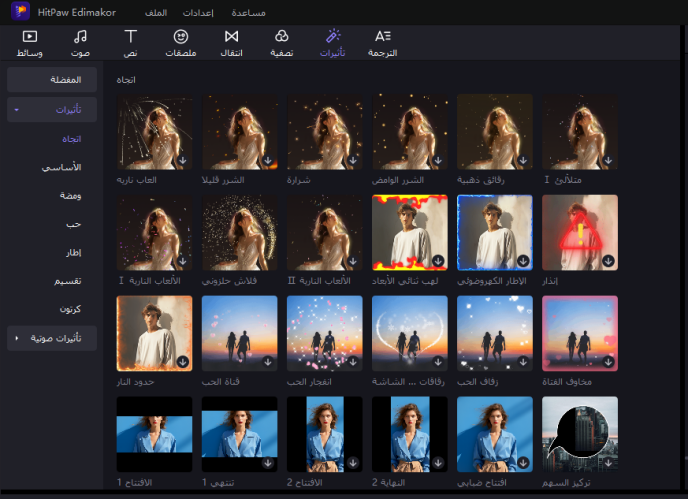This screenshot has width=688, height=499.
Task: Open the مساعدة (Help) menu
Action: [x=247, y=12]
